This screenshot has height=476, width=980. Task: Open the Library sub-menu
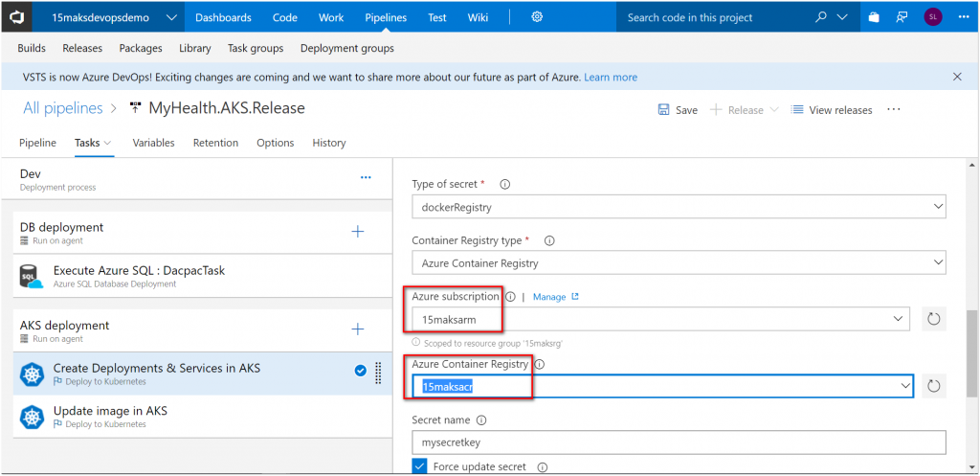click(x=195, y=48)
